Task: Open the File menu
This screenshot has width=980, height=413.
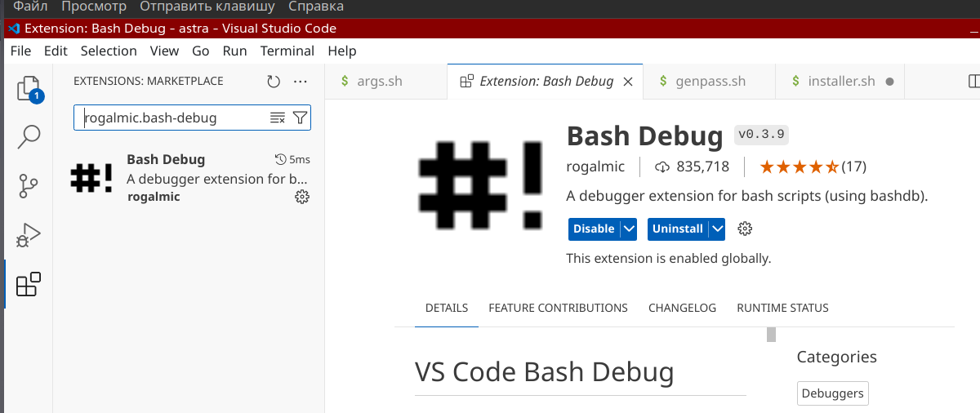Action: (x=21, y=51)
